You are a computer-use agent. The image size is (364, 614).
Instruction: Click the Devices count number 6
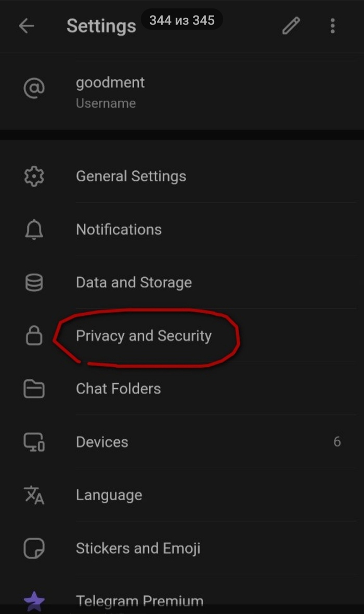(x=337, y=442)
